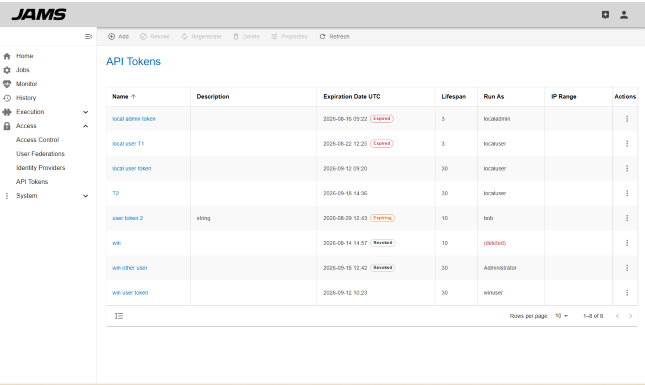Screen dimensions: 645x385
Task: Refresh the API Tokens list
Action: click(334, 37)
